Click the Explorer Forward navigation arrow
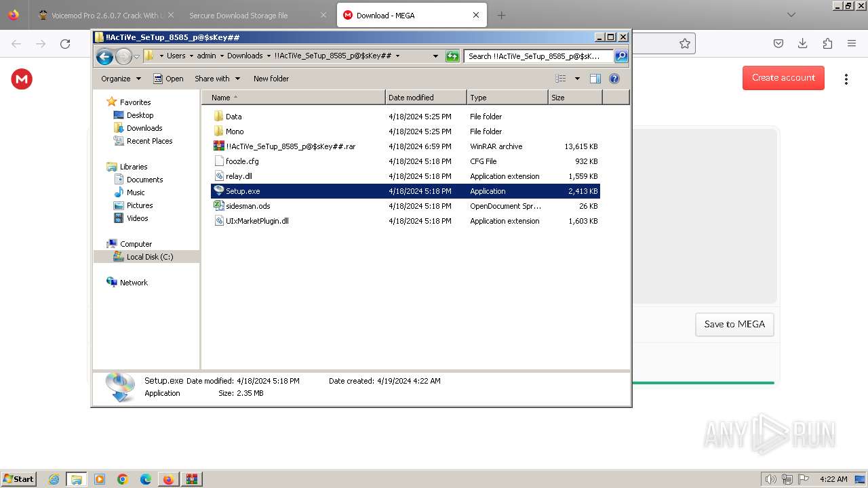Image resolution: width=868 pixels, height=488 pixels. point(123,56)
